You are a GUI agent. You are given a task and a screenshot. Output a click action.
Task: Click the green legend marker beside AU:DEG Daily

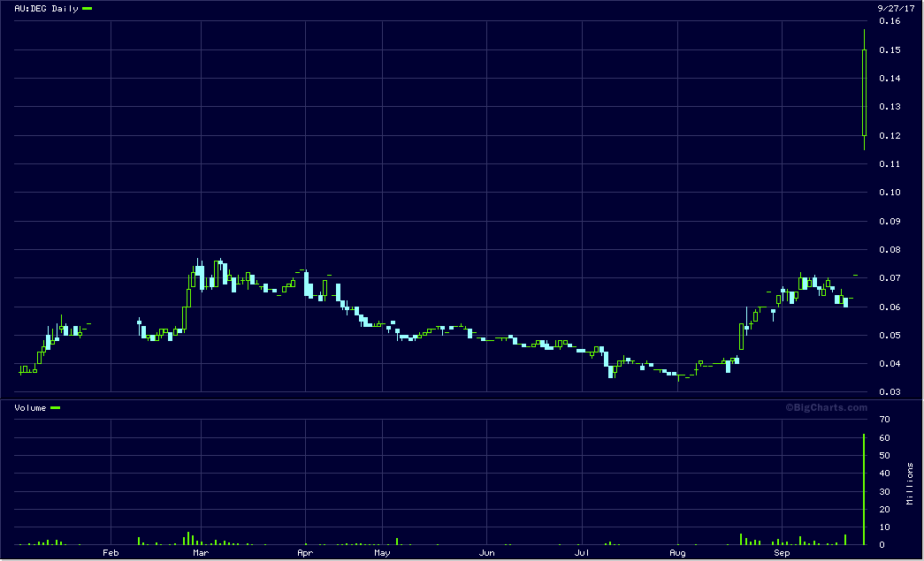click(88, 9)
